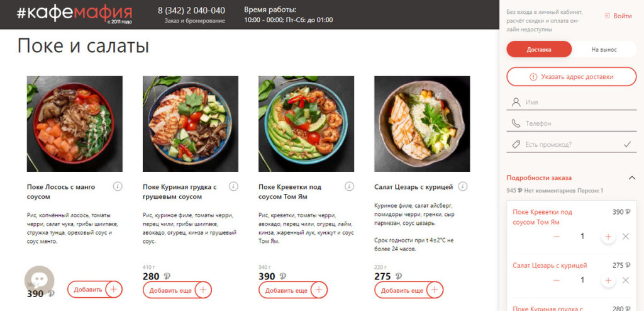
Task: Switch to На вынос pickup option
Action: point(604,50)
